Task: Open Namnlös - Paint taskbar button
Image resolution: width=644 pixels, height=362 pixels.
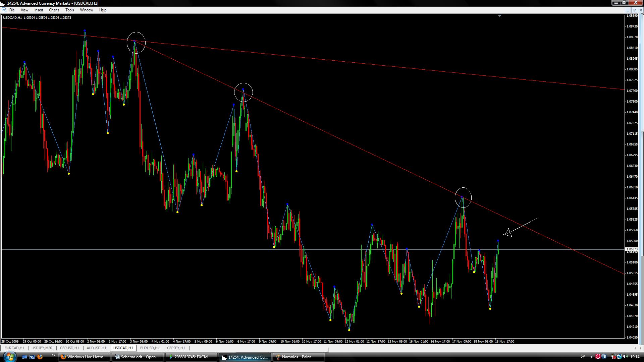Action: coord(299,357)
